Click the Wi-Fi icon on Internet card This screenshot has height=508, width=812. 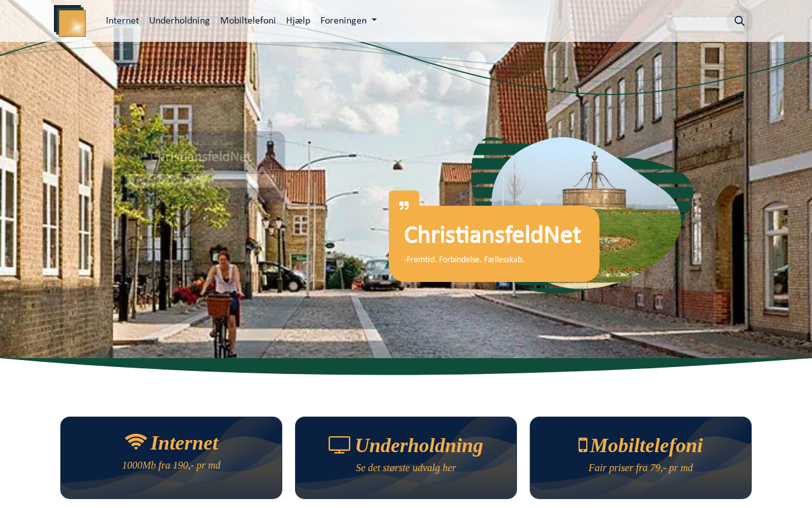coord(136,442)
